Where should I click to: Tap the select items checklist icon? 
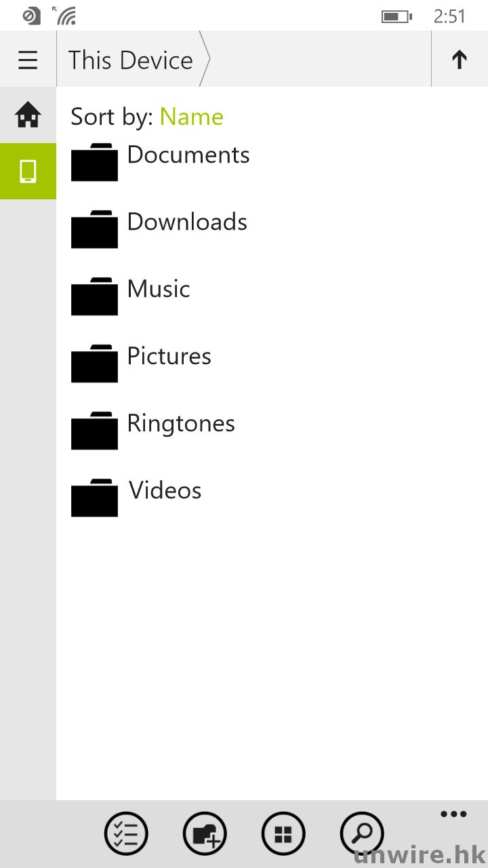click(126, 833)
